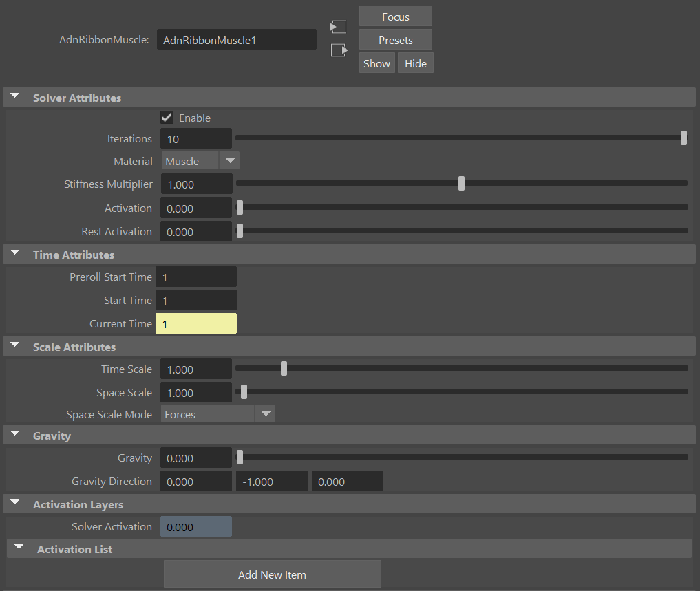Viewport: 700px width, 591px height.
Task: Disable the solver Enable checkbox
Action: point(167,117)
